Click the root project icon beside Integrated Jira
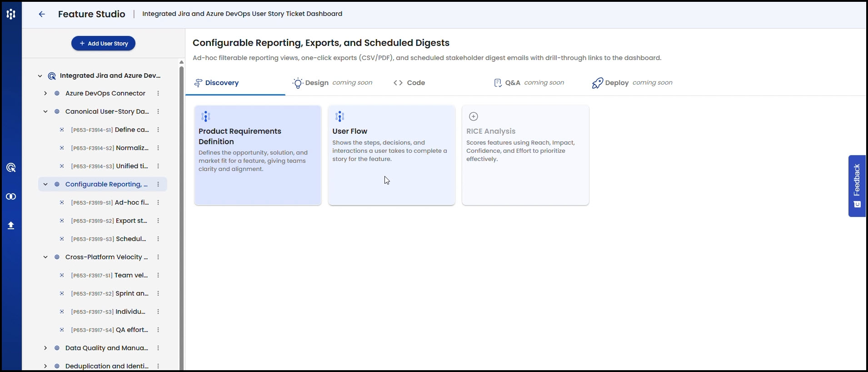 [x=52, y=76]
